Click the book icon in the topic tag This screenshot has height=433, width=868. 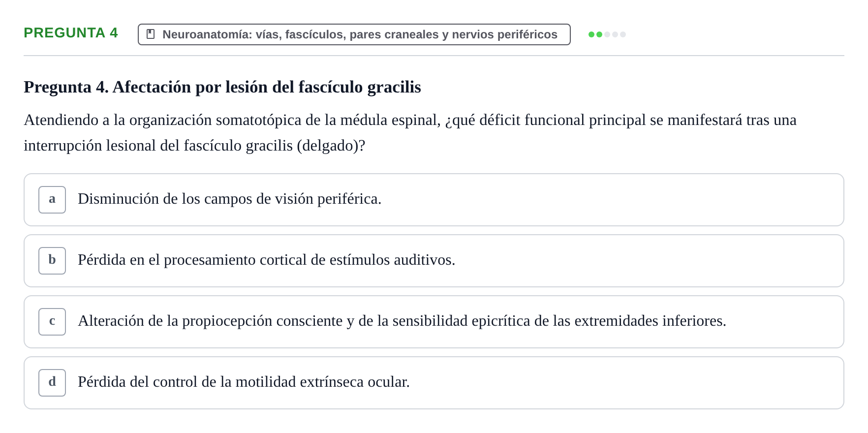(151, 34)
